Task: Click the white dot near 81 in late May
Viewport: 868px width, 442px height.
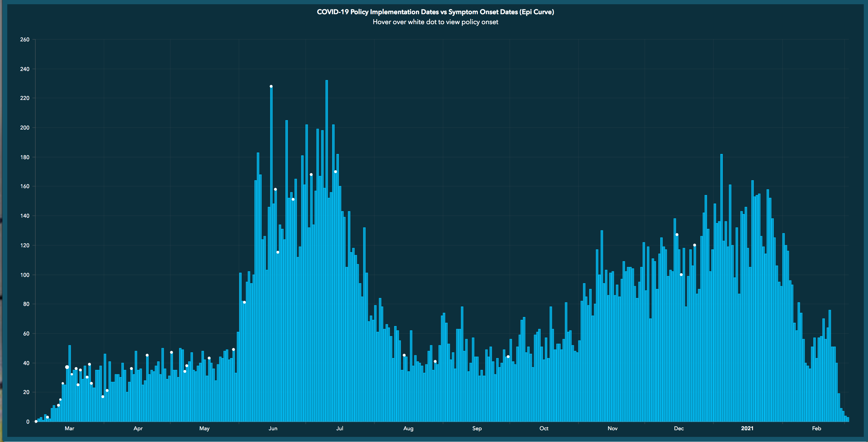Action: click(x=244, y=302)
